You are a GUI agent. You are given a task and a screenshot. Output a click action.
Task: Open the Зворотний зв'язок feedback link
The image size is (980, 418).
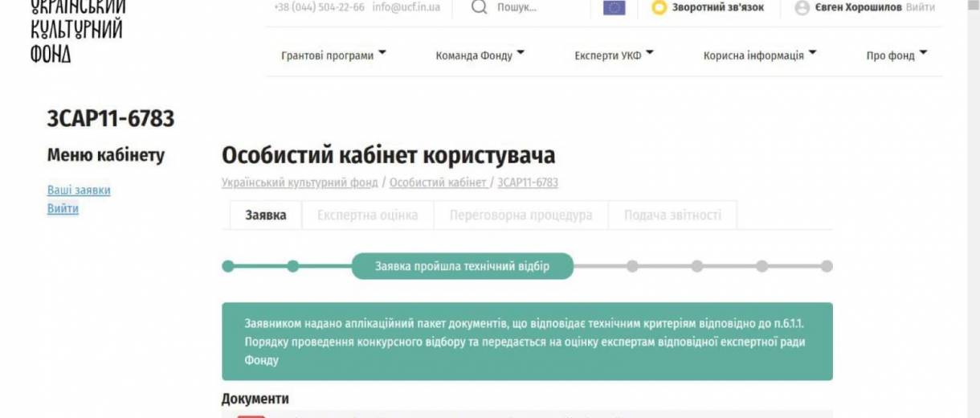[x=718, y=7]
